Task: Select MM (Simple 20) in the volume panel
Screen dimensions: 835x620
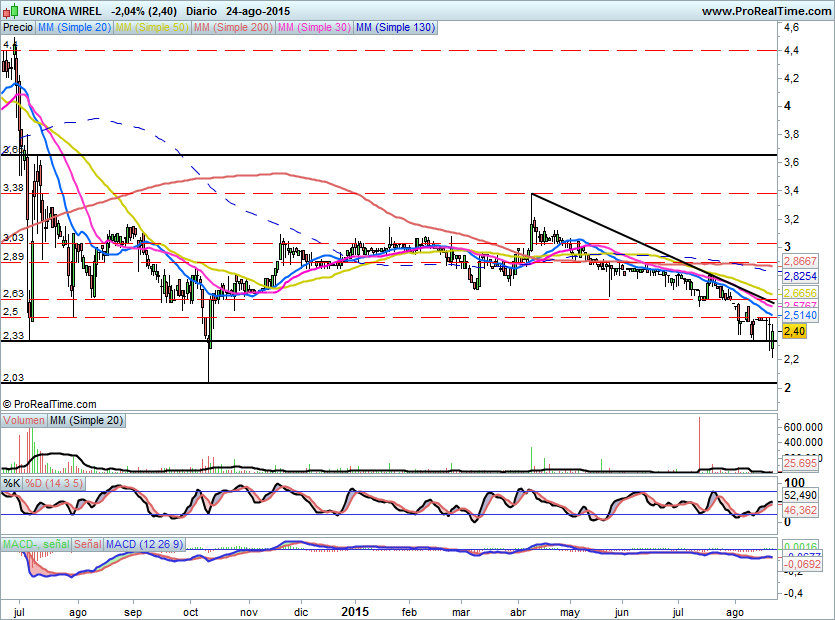Action: tap(86, 420)
